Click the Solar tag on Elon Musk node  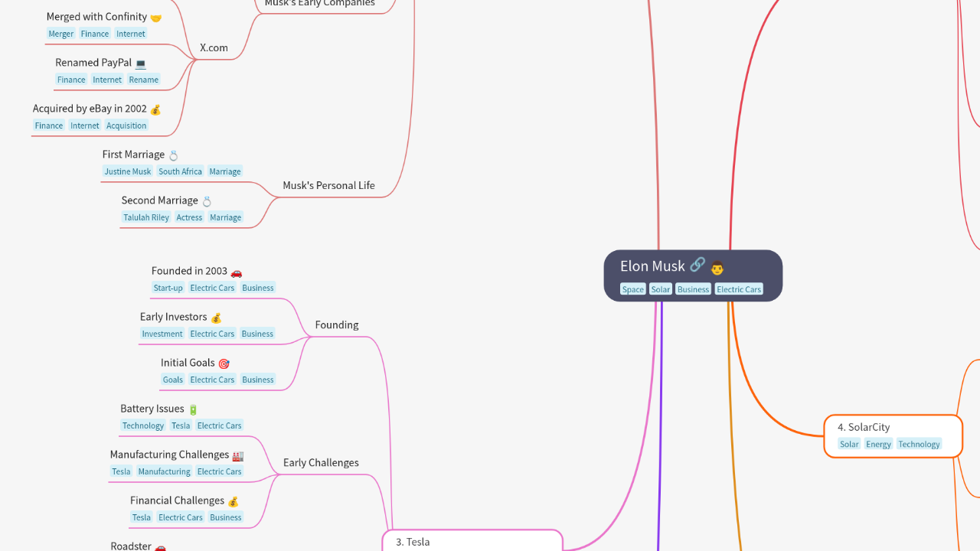tap(661, 289)
